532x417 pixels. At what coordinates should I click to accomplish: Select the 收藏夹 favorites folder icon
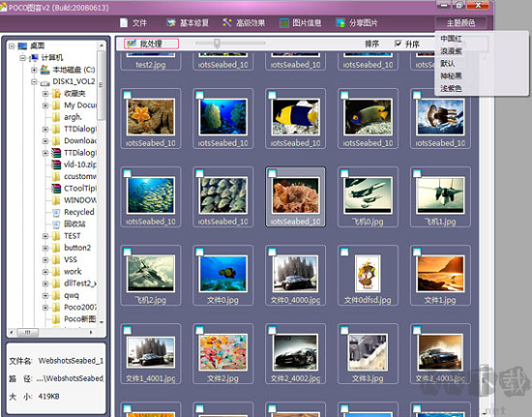56,93
